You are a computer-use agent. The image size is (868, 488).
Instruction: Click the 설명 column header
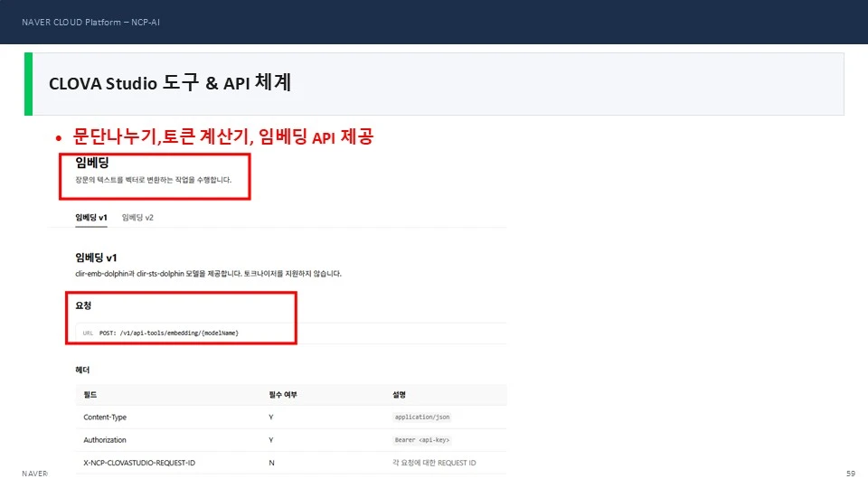click(x=399, y=395)
